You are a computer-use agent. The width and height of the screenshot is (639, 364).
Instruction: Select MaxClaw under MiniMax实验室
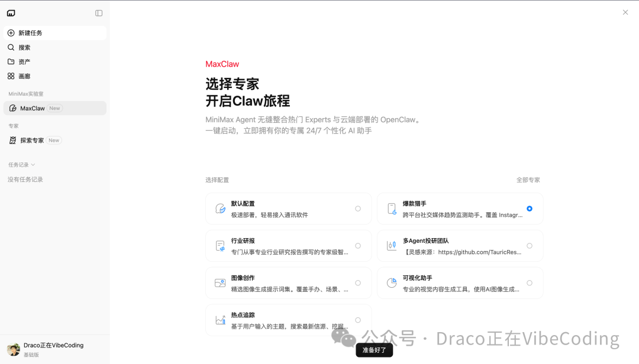33,108
